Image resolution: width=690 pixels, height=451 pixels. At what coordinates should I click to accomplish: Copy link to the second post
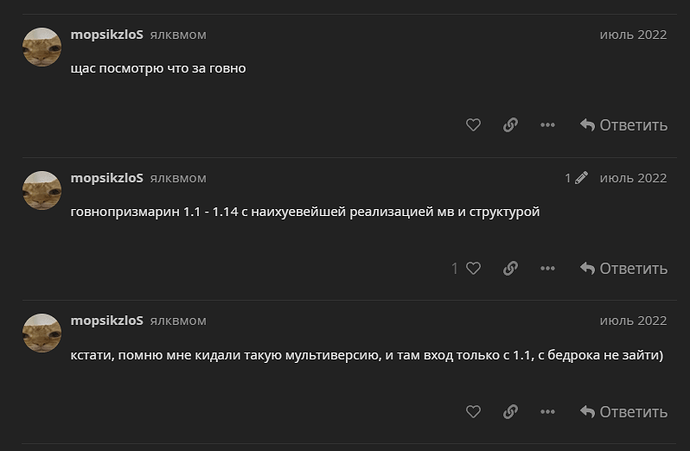click(510, 268)
